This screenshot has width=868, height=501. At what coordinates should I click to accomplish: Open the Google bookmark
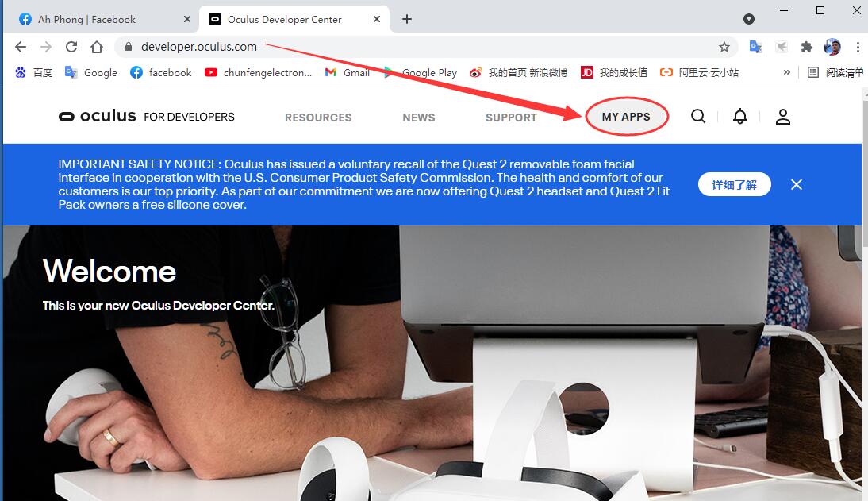coord(91,72)
